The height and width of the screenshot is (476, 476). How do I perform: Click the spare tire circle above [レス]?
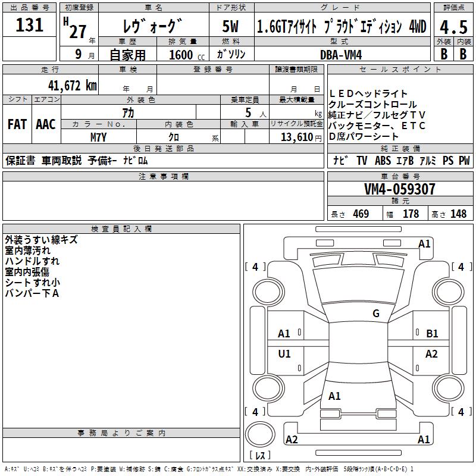tap(260, 434)
